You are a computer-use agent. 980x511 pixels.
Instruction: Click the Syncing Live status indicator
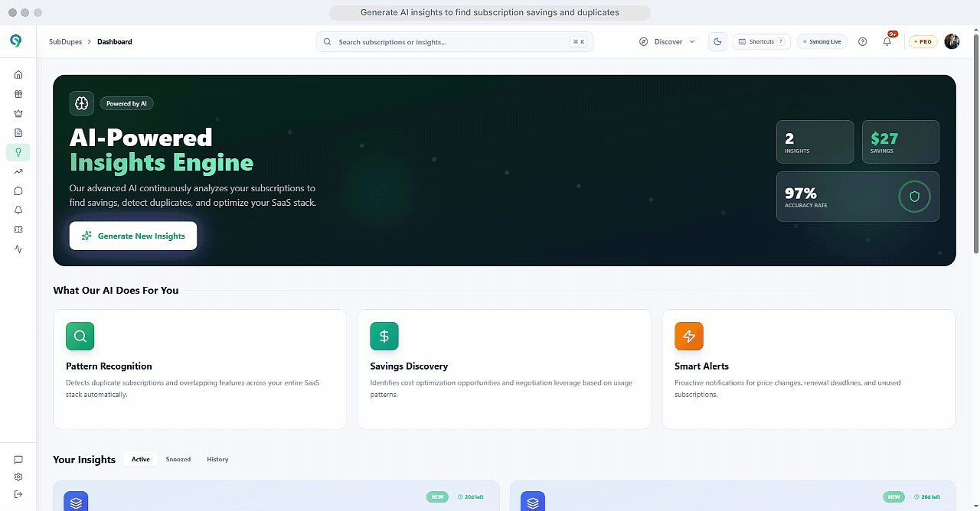pyautogui.click(x=822, y=41)
